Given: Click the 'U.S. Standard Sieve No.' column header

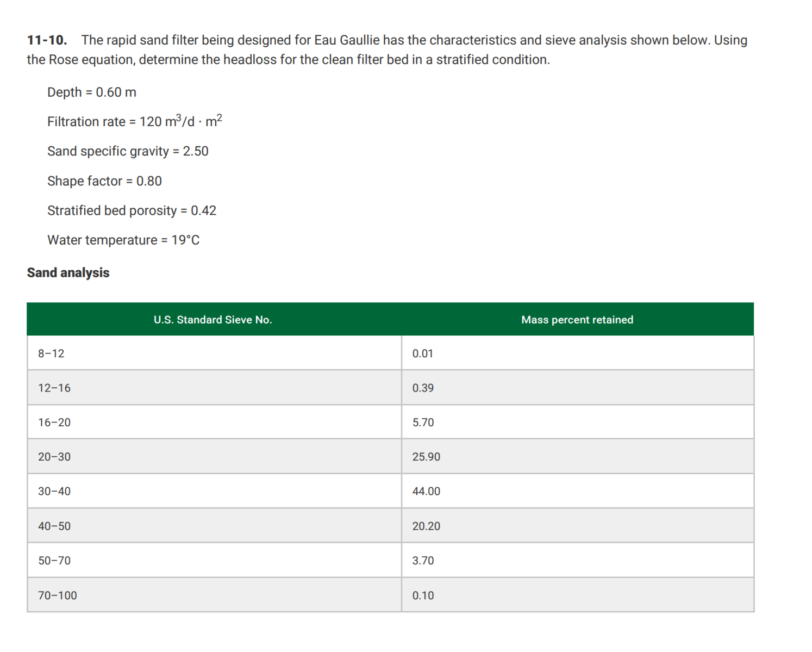Looking at the screenshot, I should 213,320.
